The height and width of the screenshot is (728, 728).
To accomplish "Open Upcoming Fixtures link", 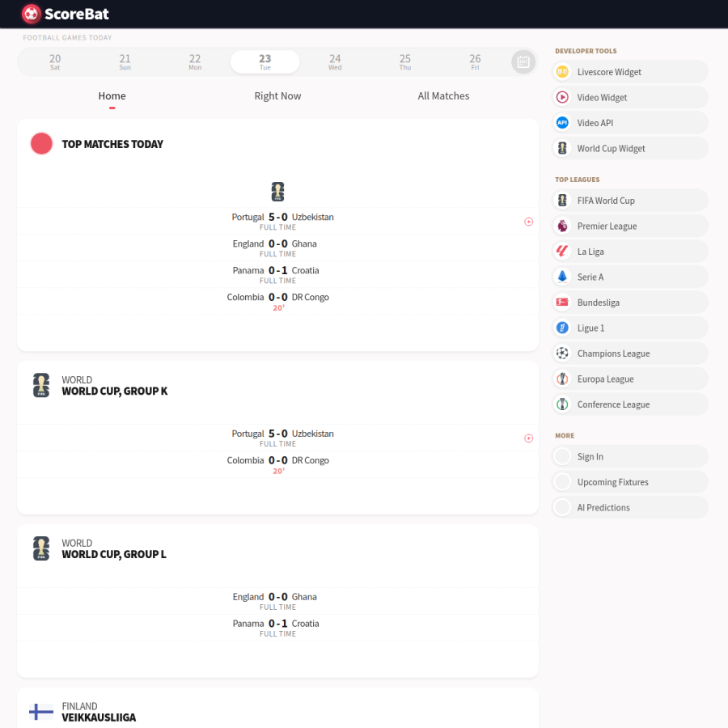I will coord(630,482).
